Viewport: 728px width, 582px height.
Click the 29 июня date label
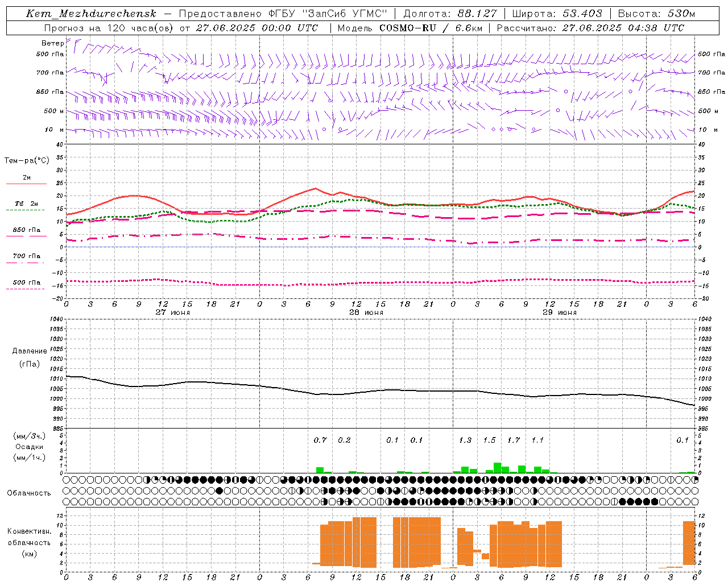[x=560, y=313]
